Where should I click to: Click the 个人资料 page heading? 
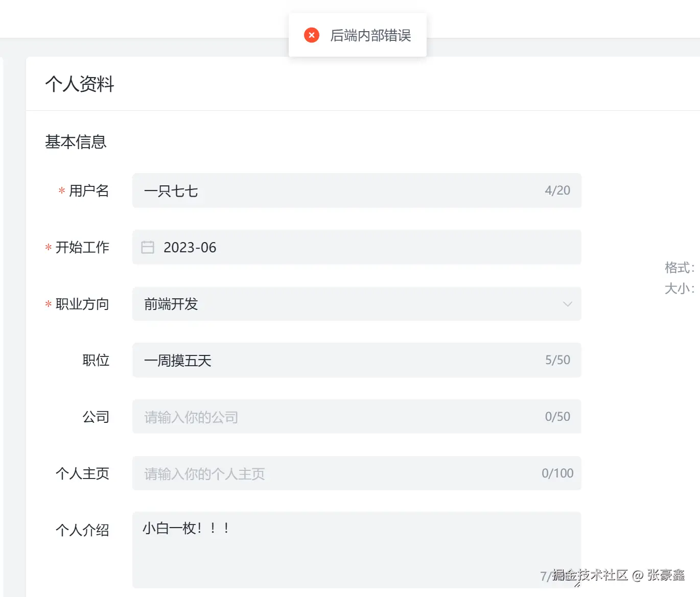[x=80, y=84]
